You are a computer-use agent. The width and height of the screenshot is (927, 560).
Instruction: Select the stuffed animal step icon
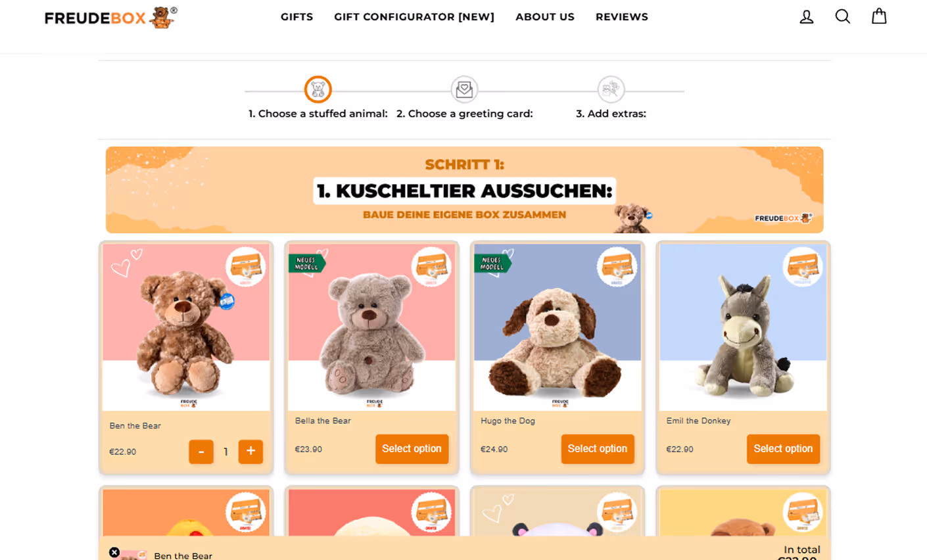coord(318,89)
